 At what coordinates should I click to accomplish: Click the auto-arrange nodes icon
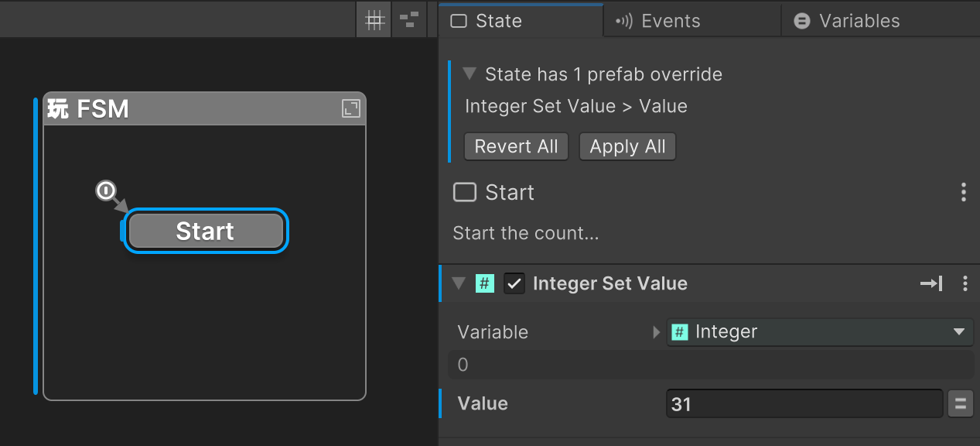tap(409, 20)
